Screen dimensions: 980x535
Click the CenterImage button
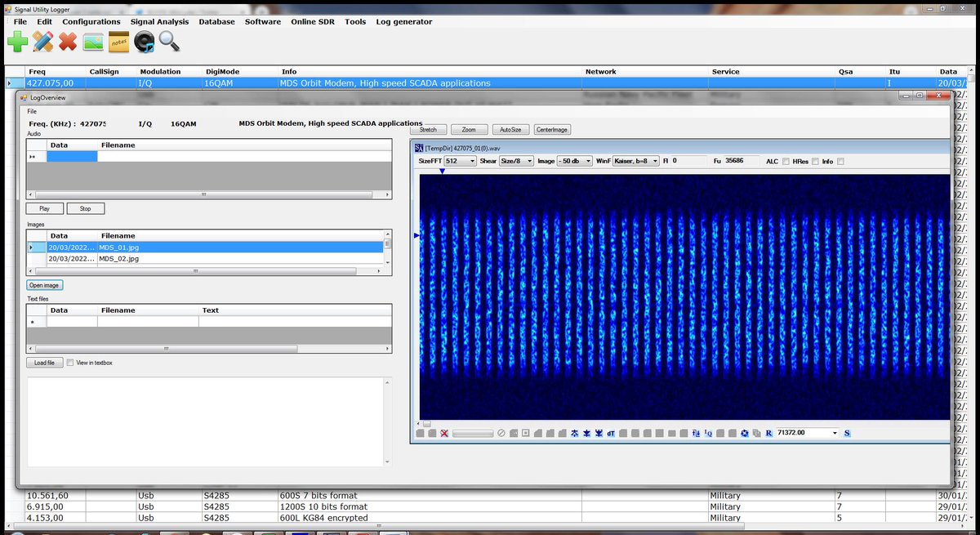(552, 130)
